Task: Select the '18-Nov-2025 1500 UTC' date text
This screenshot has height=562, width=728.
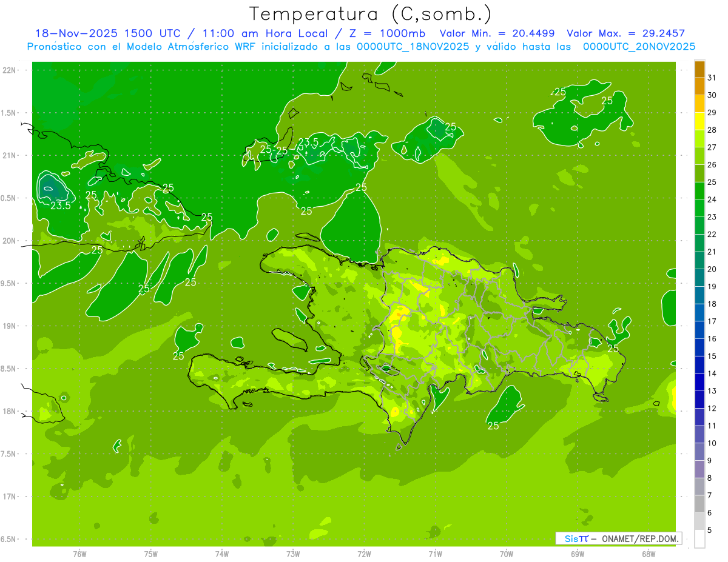Action: (107, 33)
